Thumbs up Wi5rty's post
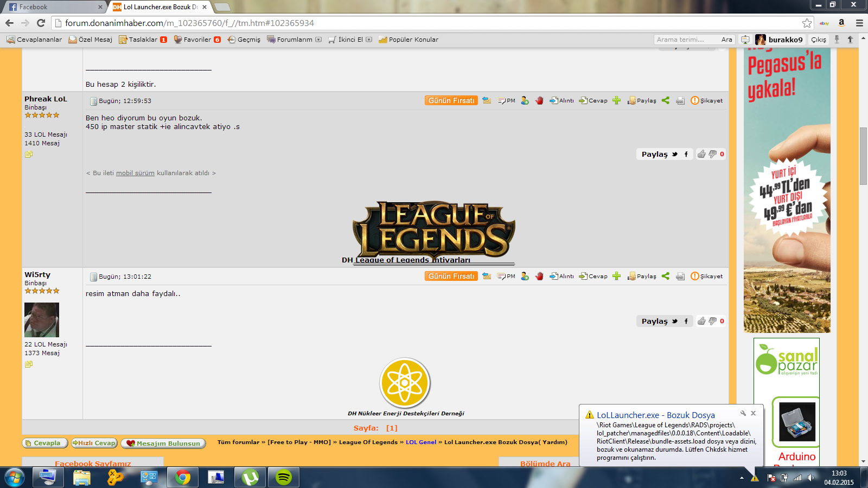The width and height of the screenshot is (868, 488). [701, 322]
